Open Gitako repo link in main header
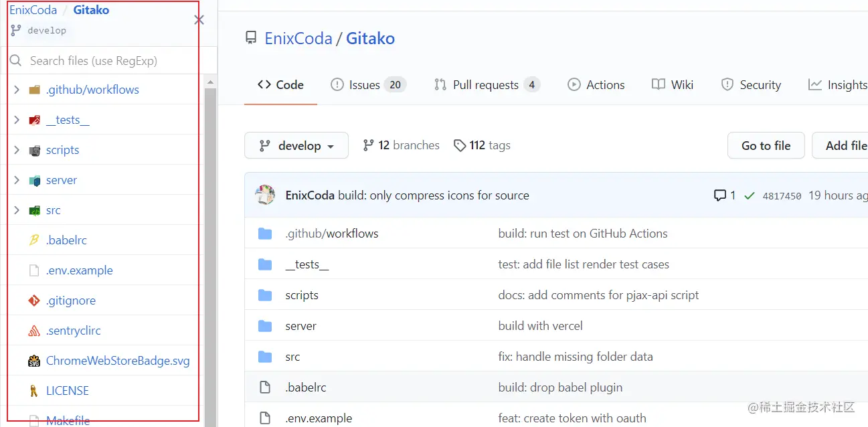Image resolution: width=868 pixels, height=427 pixels. [x=370, y=38]
